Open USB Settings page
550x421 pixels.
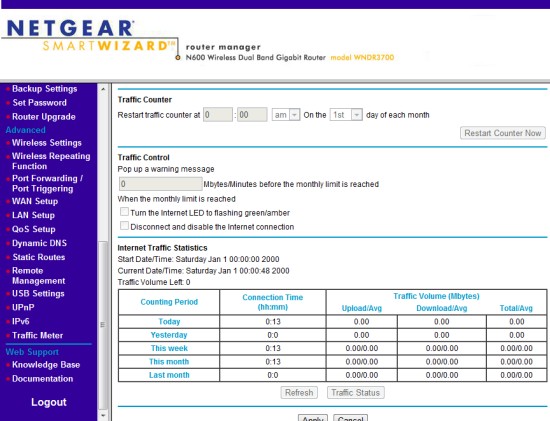coord(38,294)
